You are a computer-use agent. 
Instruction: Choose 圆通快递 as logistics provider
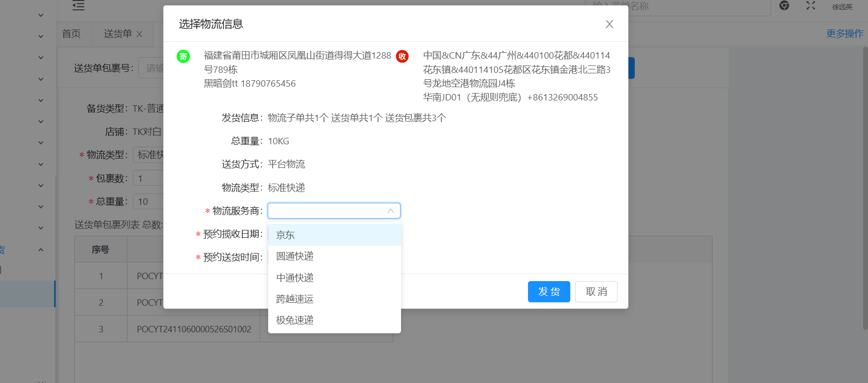(x=295, y=256)
